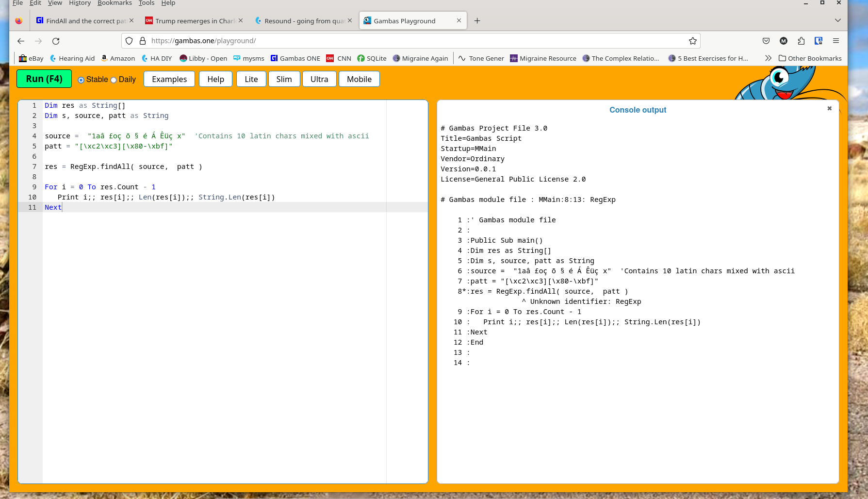Open the Gambas ONE bookmark
This screenshot has width=868, height=499.
[295, 58]
